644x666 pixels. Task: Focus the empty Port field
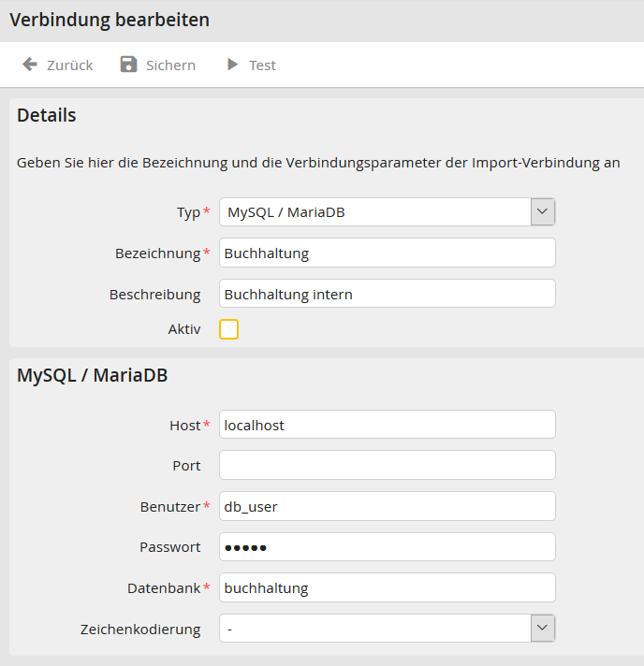(x=387, y=465)
